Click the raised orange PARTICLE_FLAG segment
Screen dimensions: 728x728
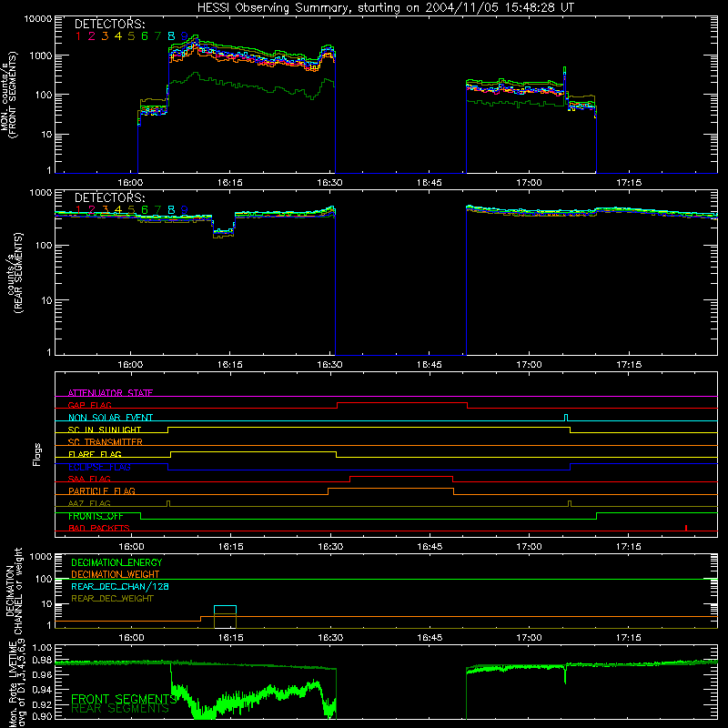point(390,489)
